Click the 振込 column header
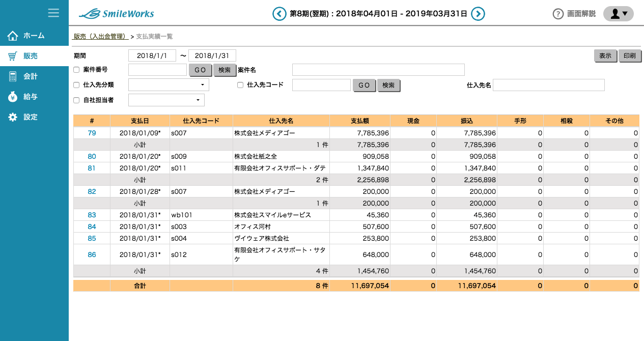644x341 pixels. point(467,121)
